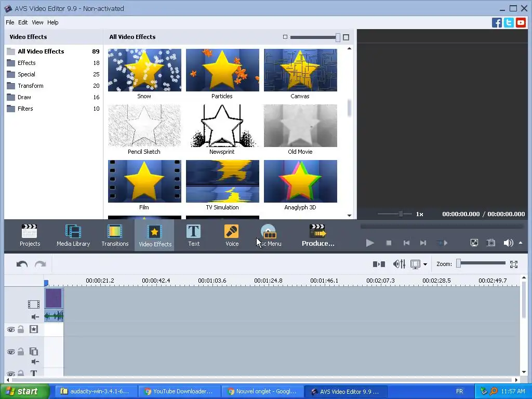The image size is (532, 399).
Task: Redo the last undone action
Action: click(x=41, y=264)
